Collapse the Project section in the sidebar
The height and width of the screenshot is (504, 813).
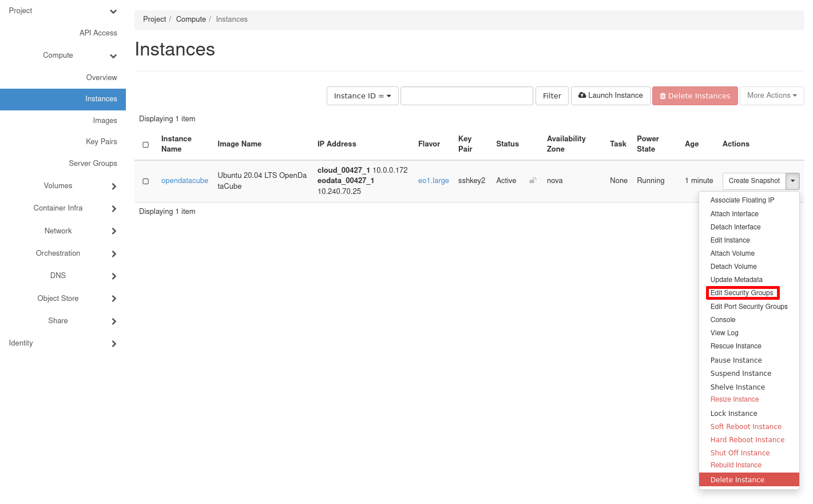click(x=113, y=11)
